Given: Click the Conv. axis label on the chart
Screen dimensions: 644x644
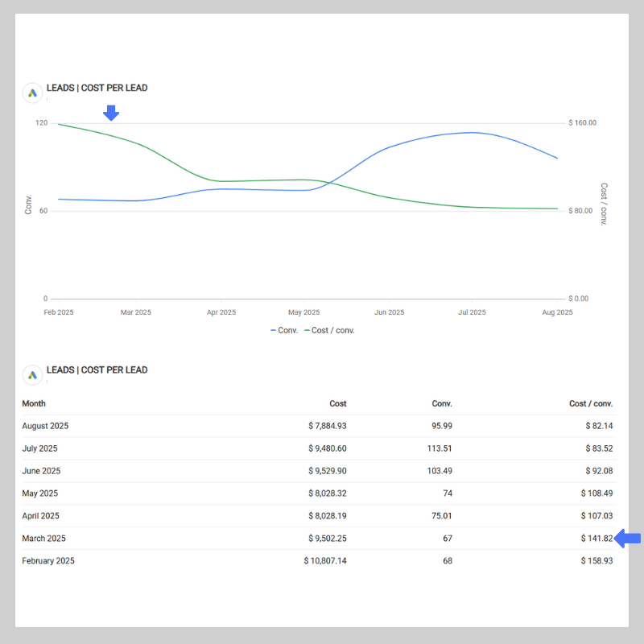Looking at the screenshot, I should click(x=28, y=202).
